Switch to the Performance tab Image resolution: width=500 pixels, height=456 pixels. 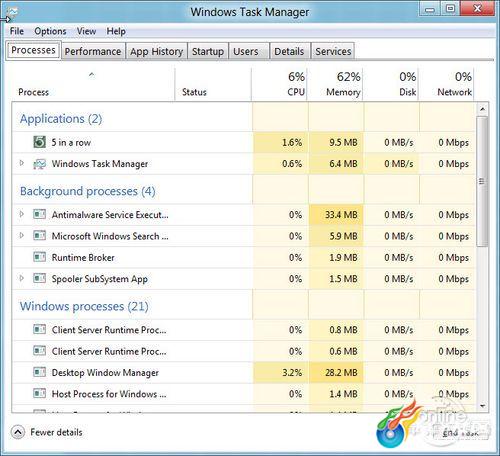click(93, 51)
